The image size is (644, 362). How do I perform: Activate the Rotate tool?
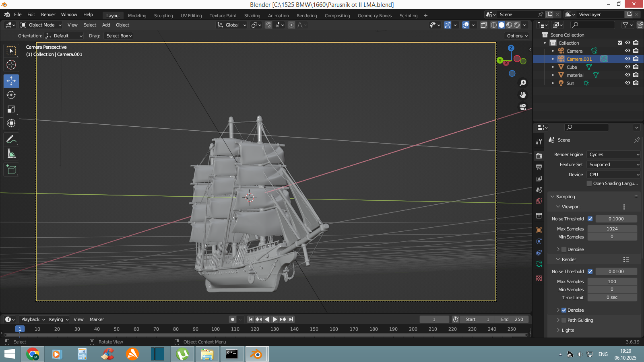click(11, 95)
